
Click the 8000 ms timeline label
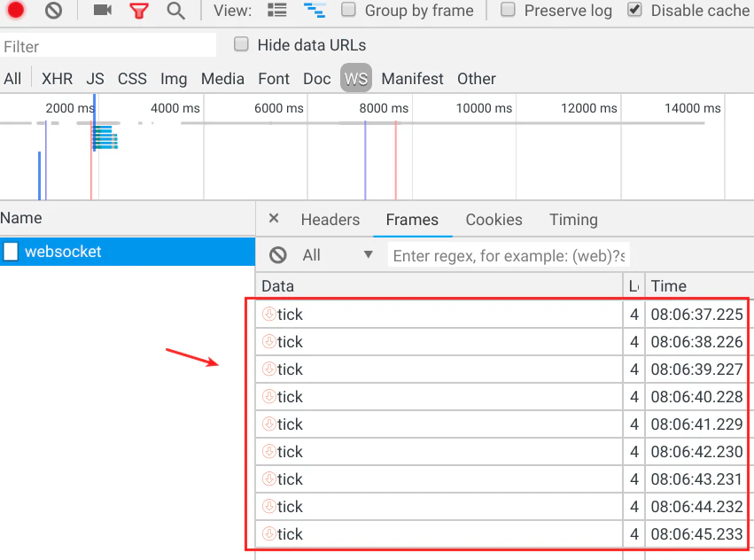pyautogui.click(x=384, y=108)
